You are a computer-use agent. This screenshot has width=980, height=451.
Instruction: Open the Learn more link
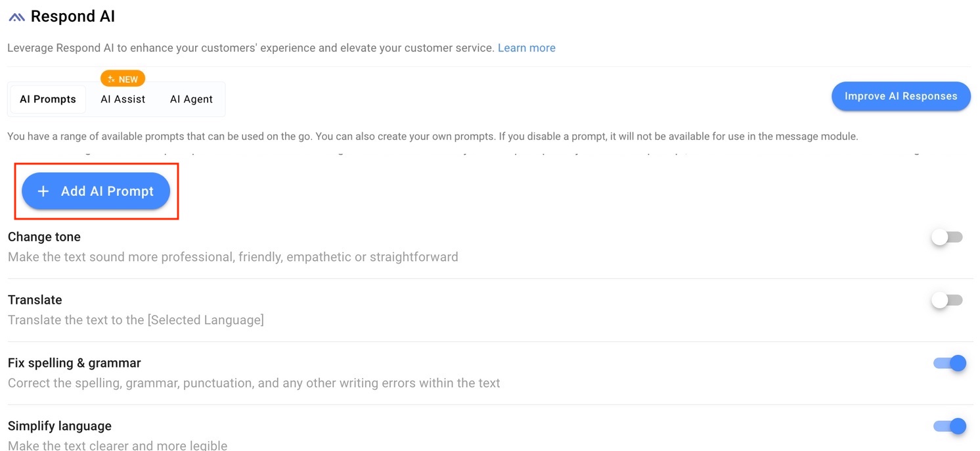click(526, 48)
